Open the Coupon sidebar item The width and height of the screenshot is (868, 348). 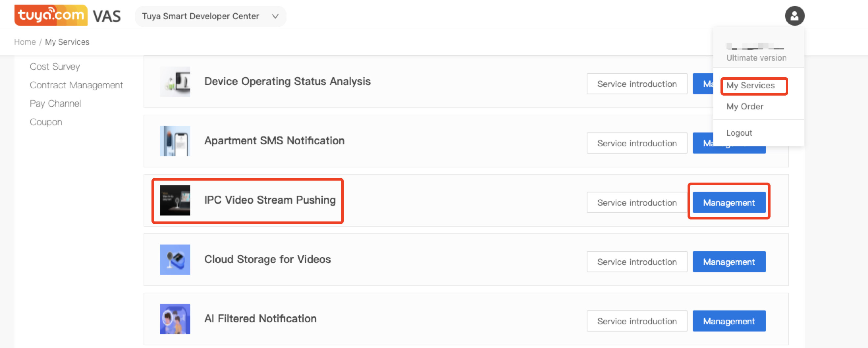(46, 122)
